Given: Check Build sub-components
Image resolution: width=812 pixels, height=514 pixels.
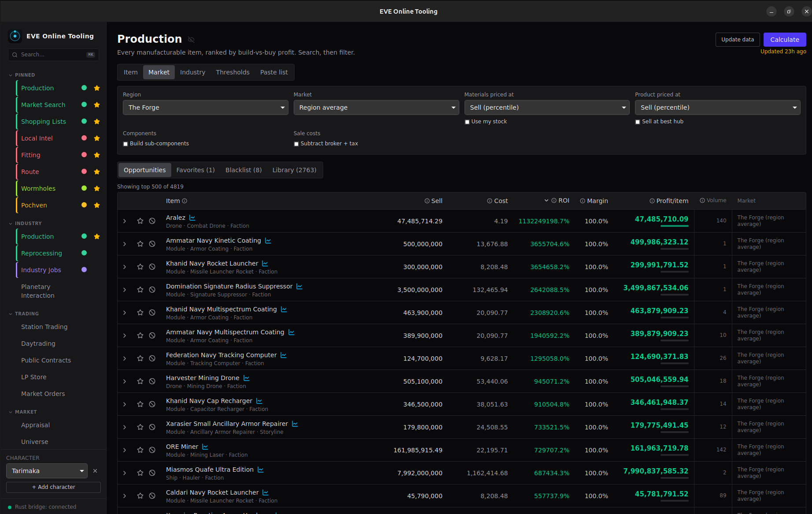Looking at the screenshot, I should tap(125, 144).
